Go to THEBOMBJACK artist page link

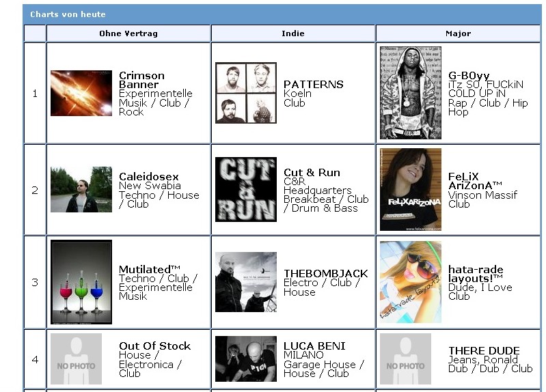[x=325, y=273]
